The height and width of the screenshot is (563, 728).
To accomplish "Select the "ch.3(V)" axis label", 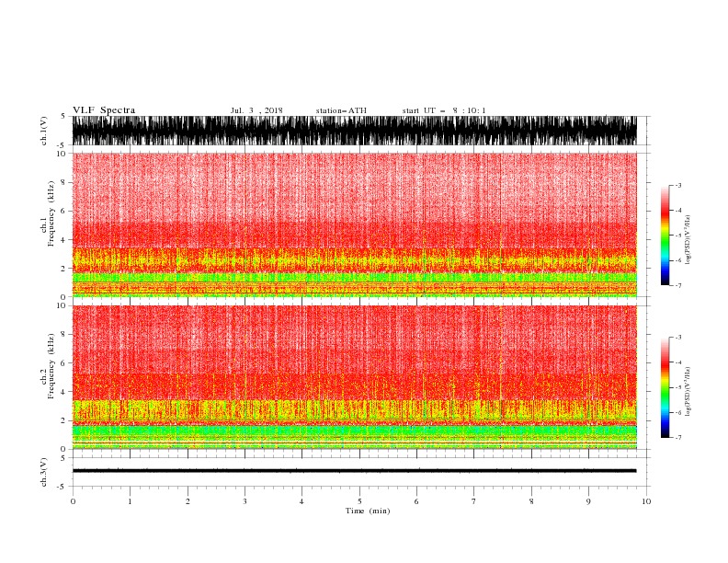I will point(44,472).
